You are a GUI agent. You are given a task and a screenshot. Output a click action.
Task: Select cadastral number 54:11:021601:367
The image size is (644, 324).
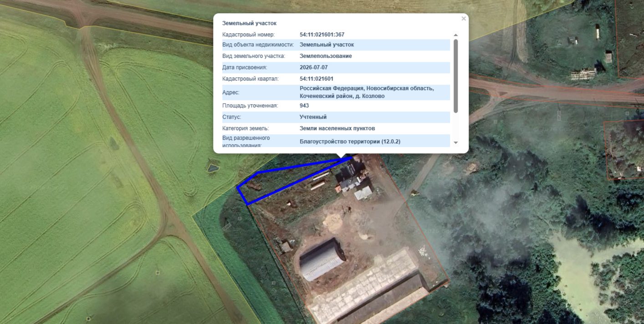coord(322,35)
